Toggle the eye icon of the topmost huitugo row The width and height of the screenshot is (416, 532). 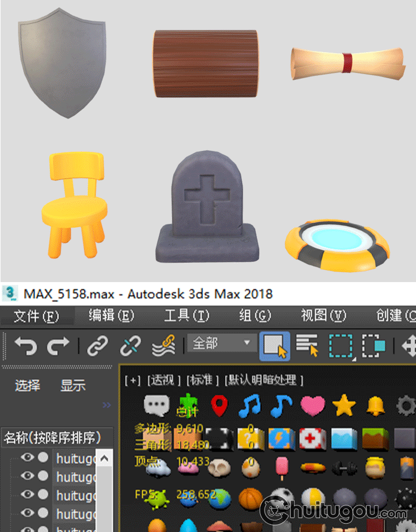[x=28, y=457]
